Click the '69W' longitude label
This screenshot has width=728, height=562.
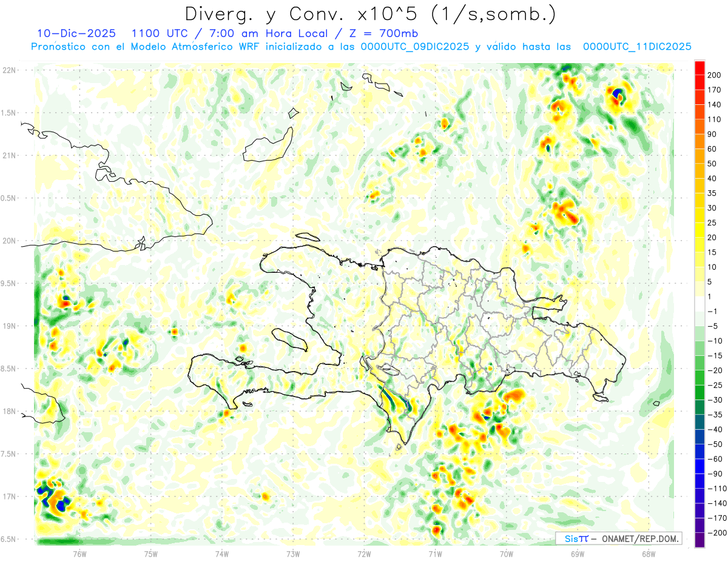[x=578, y=553]
